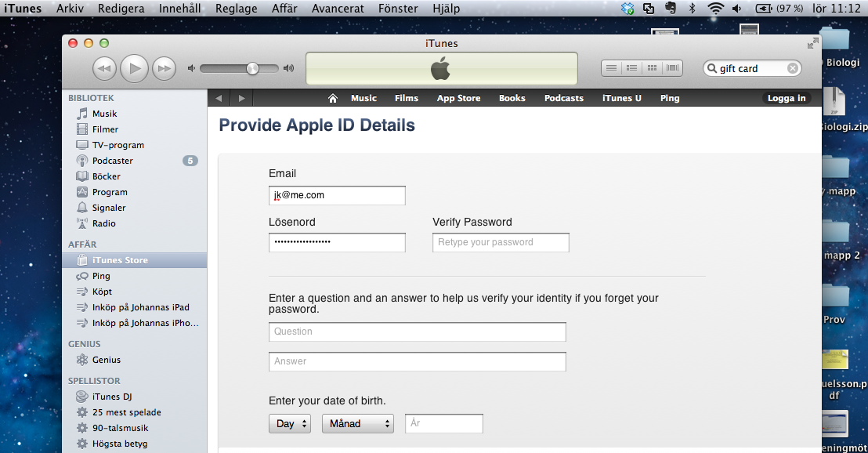Open the Avancerat menu

click(x=338, y=9)
